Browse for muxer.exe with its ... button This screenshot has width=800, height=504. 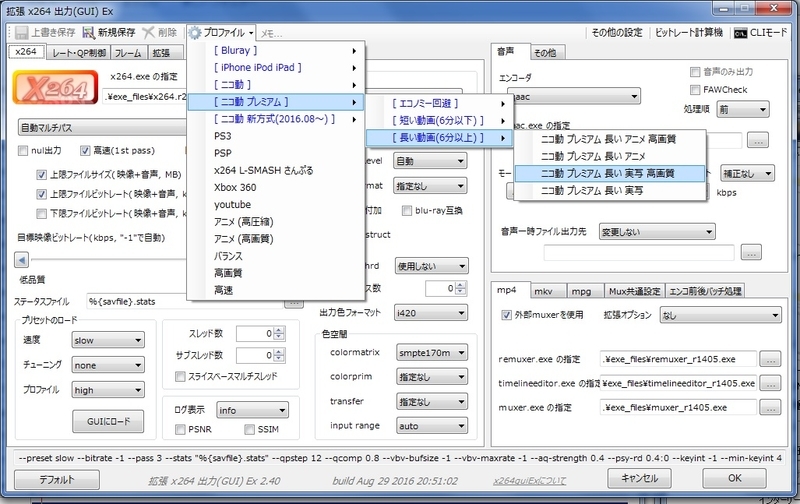pyautogui.click(x=770, y=407)
